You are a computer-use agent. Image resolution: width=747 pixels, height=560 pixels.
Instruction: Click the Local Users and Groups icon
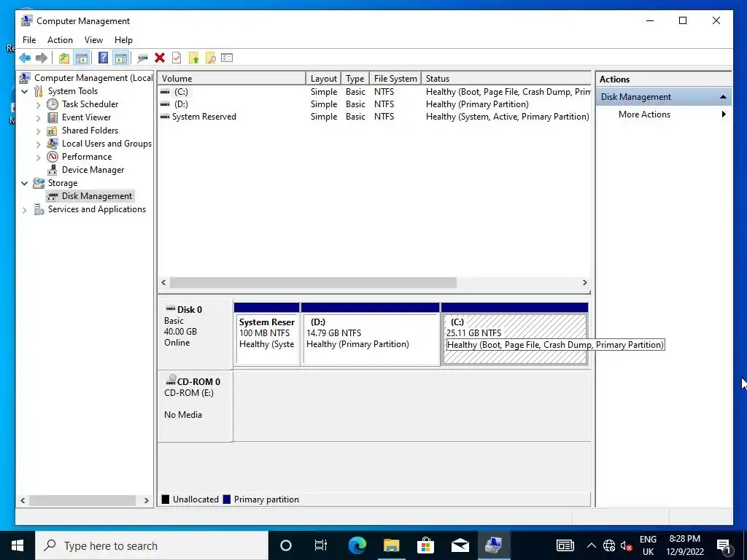pos(53,144)
